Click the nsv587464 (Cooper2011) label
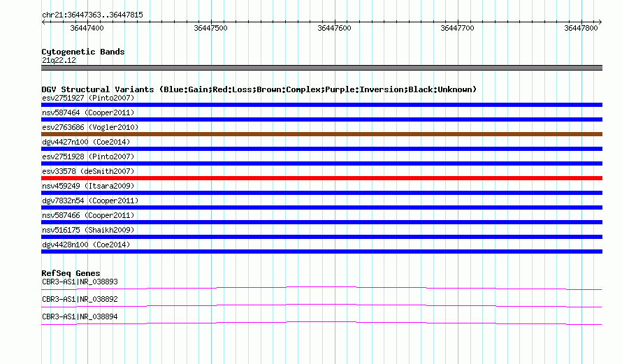Screen dimensions: 622x364 point(88,112)
